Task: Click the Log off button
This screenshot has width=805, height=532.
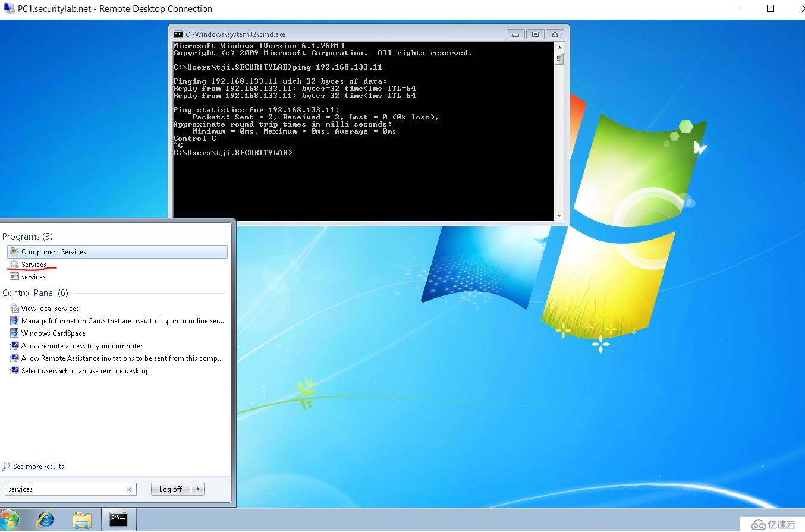Action: (x=170, y=489)
